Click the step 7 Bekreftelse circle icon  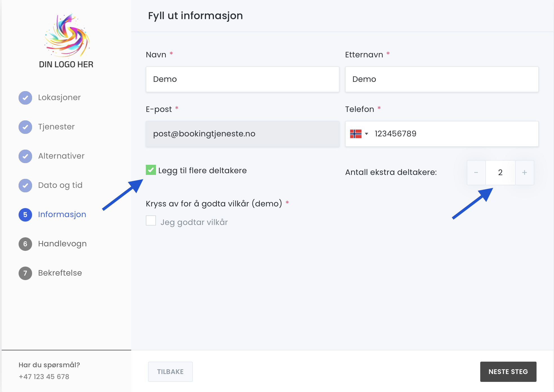pyautogui.click(x=25, y=273)
